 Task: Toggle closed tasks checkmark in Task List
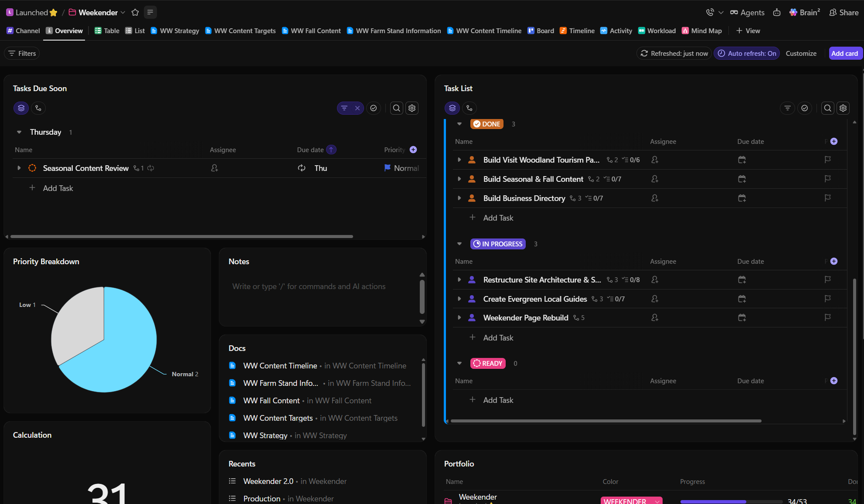[805, 108]
